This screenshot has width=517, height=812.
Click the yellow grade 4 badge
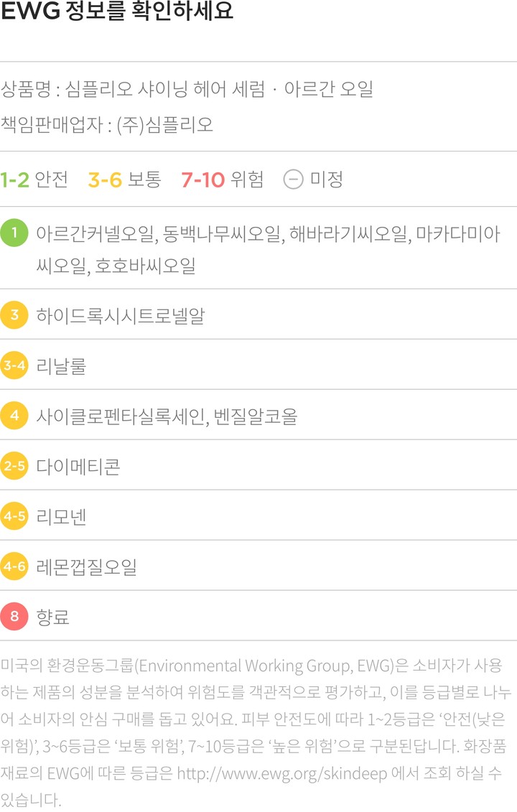[x=14, y=416]
